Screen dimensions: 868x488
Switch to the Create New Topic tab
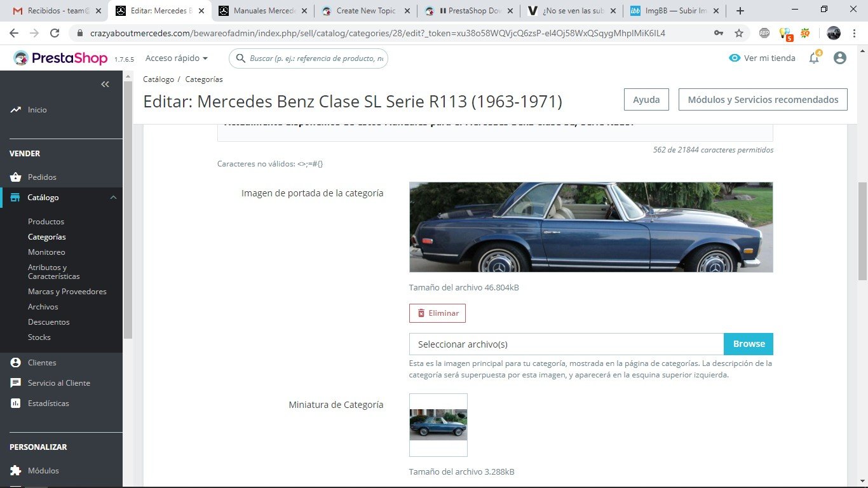[365, 11]
